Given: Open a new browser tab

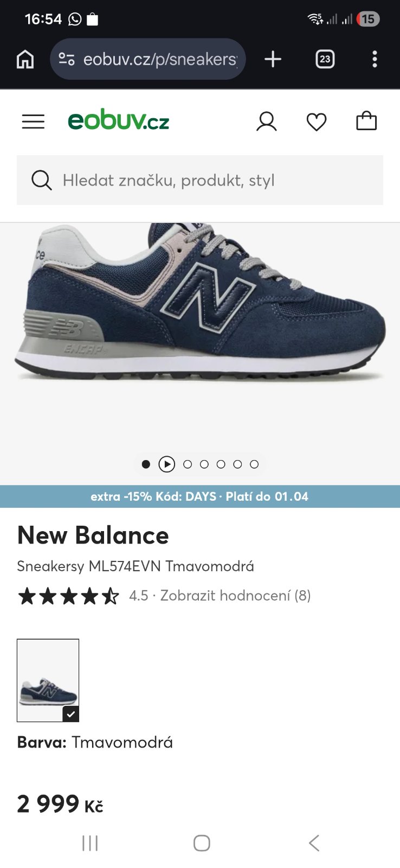Looking at the screenshot, I should pyautogui.click(x=273, y=59).
